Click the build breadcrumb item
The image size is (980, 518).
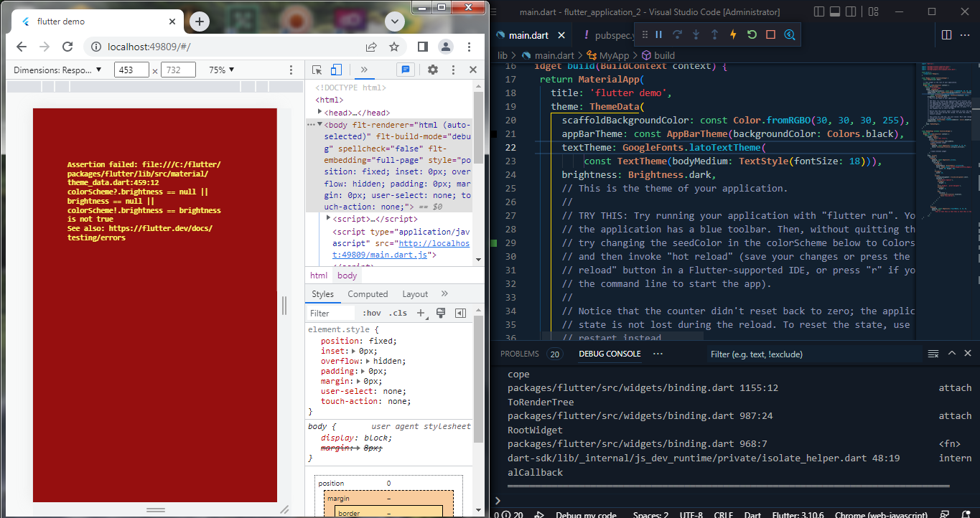pos(658,55)
